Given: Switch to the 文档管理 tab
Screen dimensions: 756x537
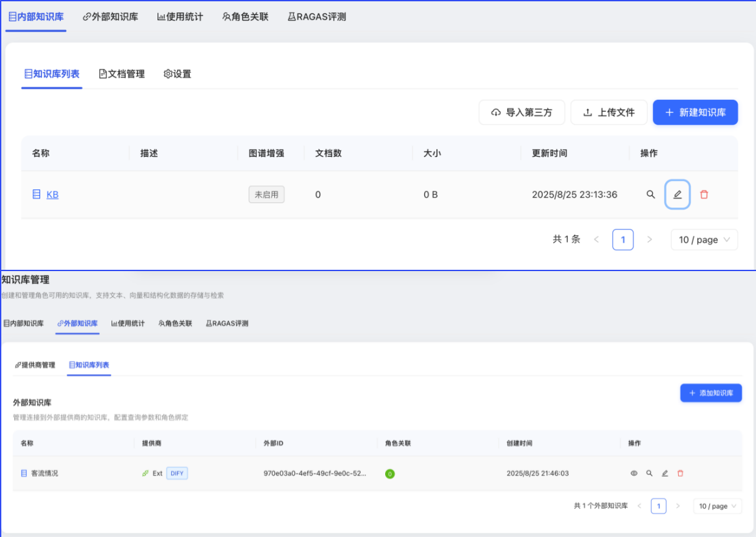Looking at the screenshot, I should [x=121, y=74].
